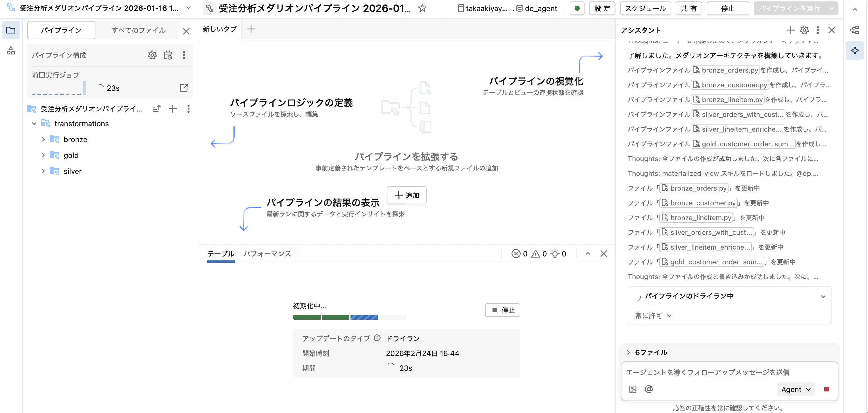Screen dimensions: 868x413
Task: Open the assistant settings gear
Action: tap(804, 30)
